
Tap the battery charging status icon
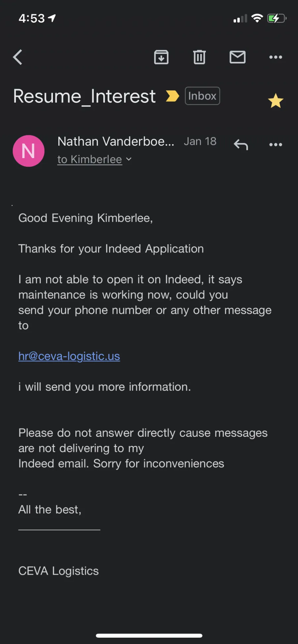[x=277, y=18]
